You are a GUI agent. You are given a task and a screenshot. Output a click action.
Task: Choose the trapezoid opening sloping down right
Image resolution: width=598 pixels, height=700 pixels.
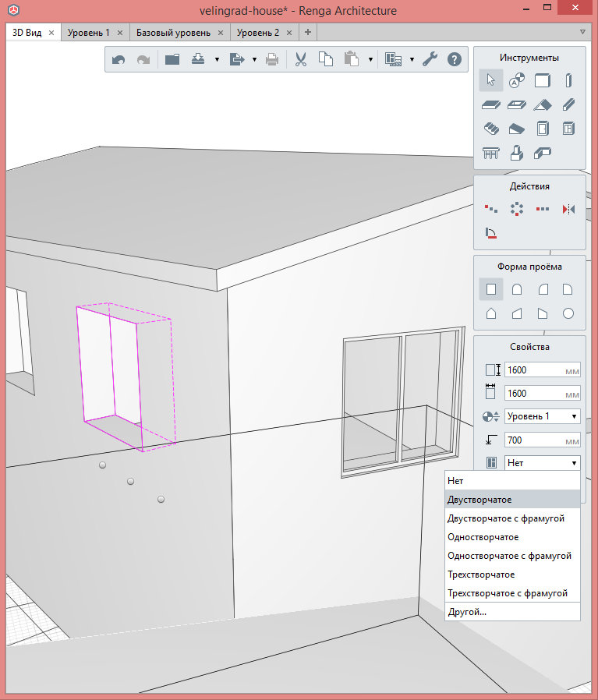point(542,313)
